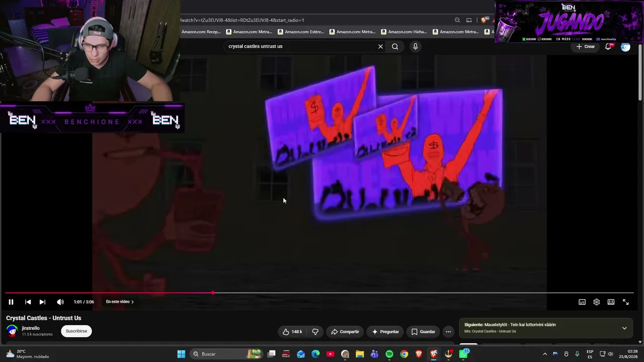Image resolution: width=644 pixels, height=362 pixels.
Task: Subscribe to jiratrello with Suscribirse
Action: [76, 331]
